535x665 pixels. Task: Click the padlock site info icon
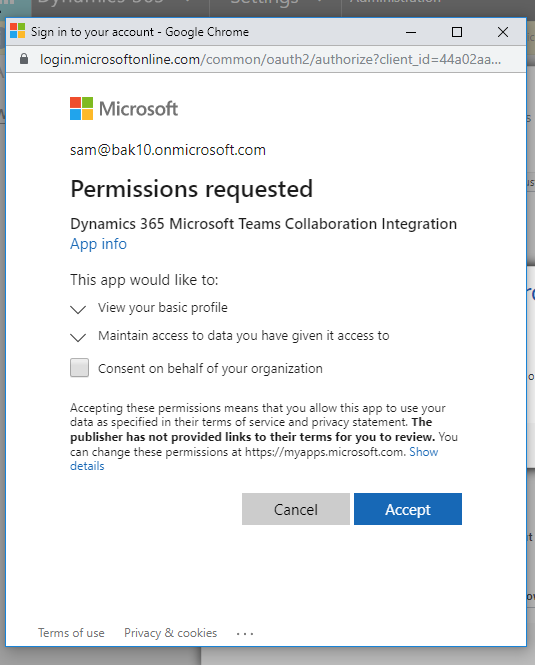click(24, 59)
